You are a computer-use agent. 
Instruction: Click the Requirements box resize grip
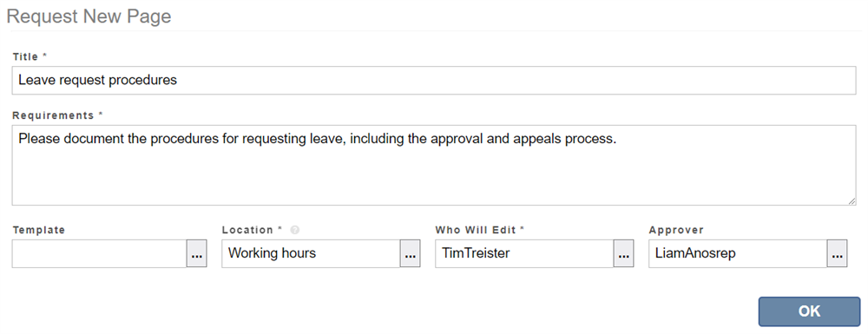point(852,201)
